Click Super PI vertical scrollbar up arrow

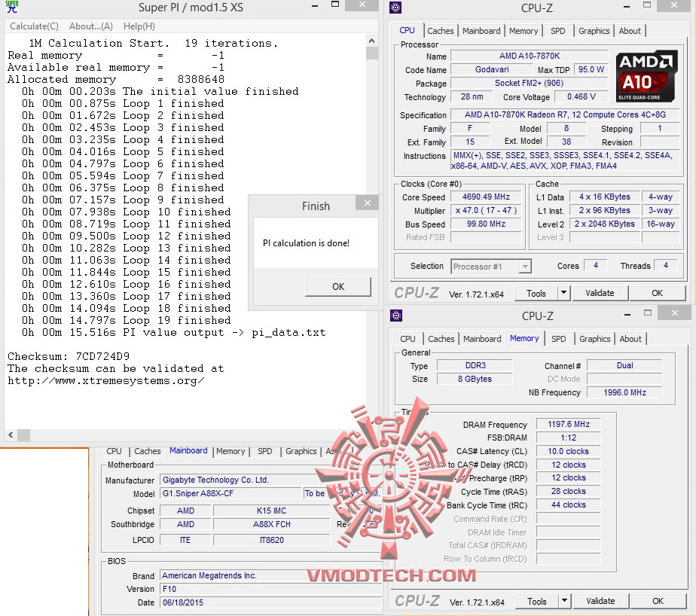371,41
